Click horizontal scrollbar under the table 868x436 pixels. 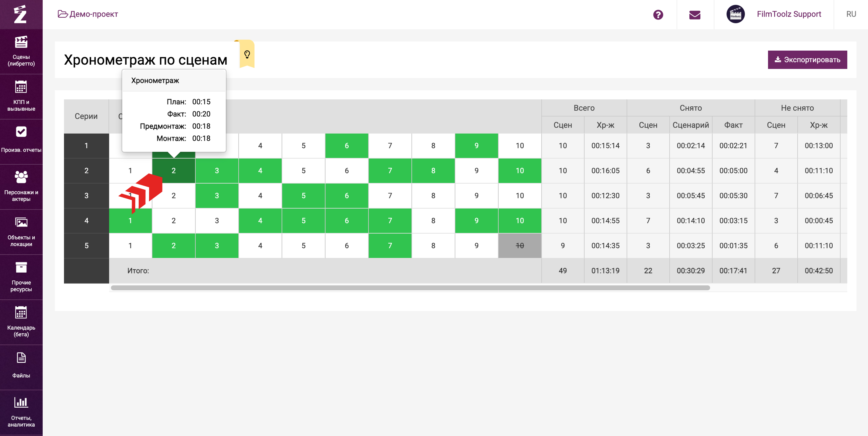tap(410, 288)
